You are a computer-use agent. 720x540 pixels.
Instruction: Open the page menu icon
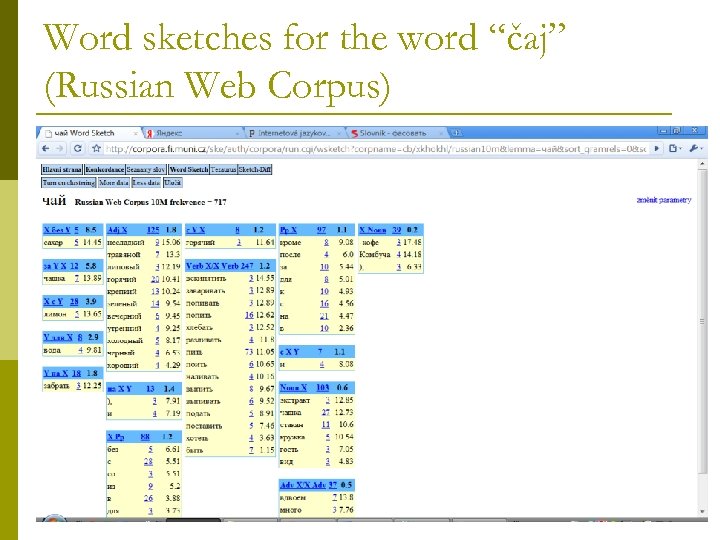click(x=674, y=148)
